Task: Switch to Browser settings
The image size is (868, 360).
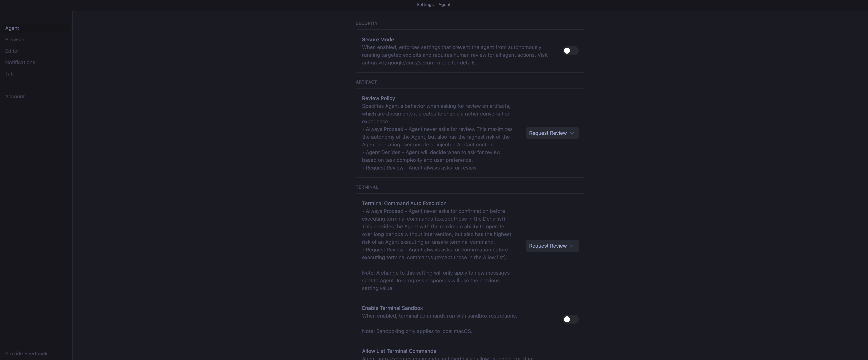Action: point(15,40)
